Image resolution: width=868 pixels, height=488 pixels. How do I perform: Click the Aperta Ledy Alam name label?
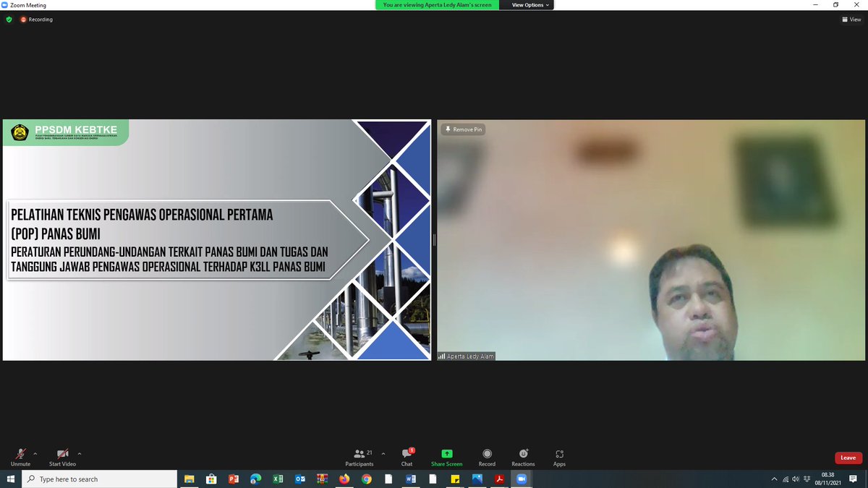click(x=467, y=356)
